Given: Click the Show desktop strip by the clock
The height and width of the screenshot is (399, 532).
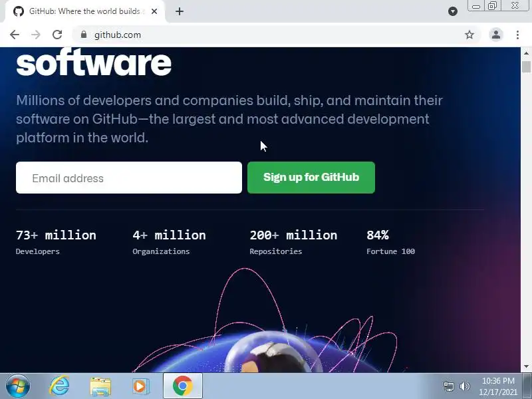Looking at the screenshot, I should click(x=527, y=386).
